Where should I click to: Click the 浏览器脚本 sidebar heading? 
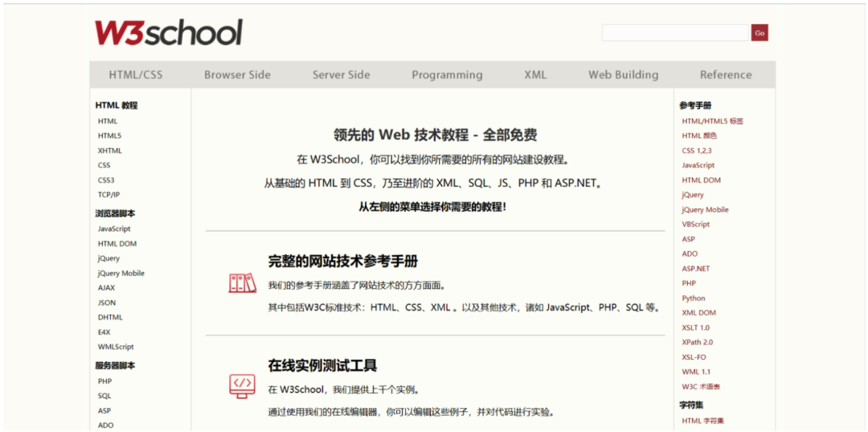(x=115, y=213)
